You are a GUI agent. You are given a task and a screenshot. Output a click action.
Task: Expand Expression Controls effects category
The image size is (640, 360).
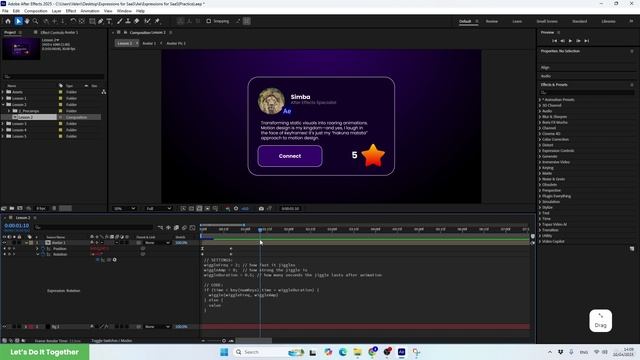[x=540, y=151]
